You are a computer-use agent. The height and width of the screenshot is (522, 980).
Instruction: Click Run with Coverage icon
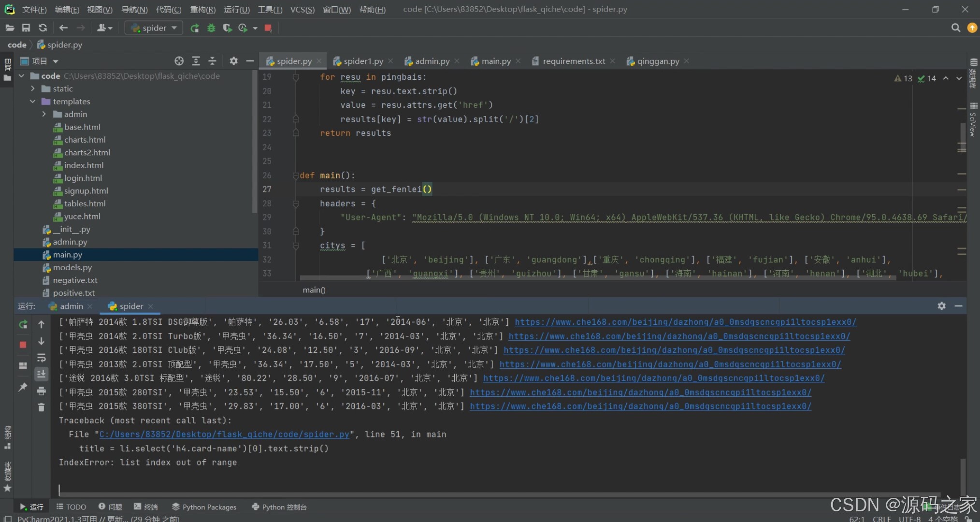point(227,28)
